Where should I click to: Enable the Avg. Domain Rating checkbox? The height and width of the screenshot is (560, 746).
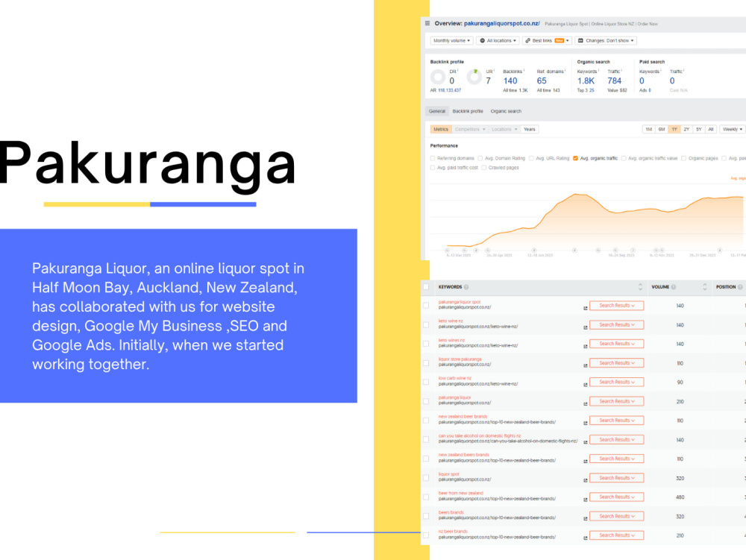click(480, 158)
